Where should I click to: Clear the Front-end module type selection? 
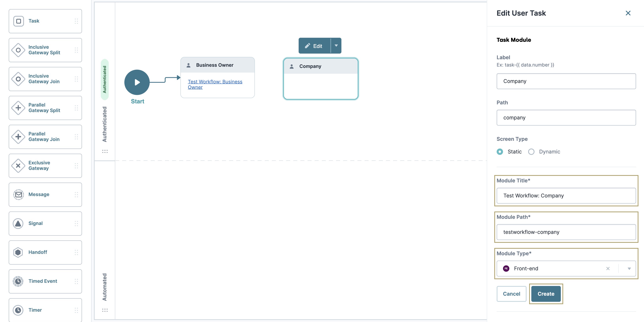click(608, 269)
